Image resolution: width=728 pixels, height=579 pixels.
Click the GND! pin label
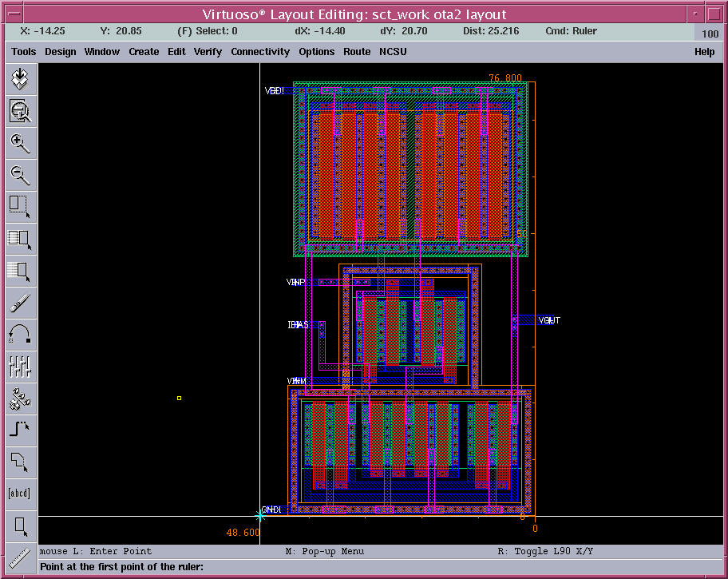271,510
